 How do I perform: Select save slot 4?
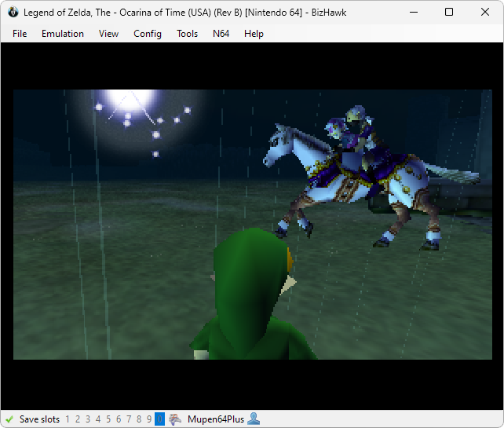pos(98,419)
